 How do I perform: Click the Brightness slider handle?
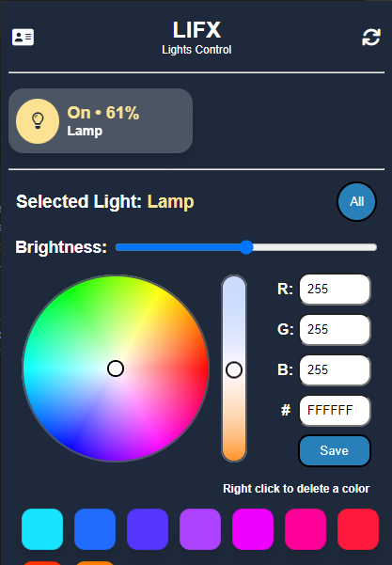pos(247,247)
